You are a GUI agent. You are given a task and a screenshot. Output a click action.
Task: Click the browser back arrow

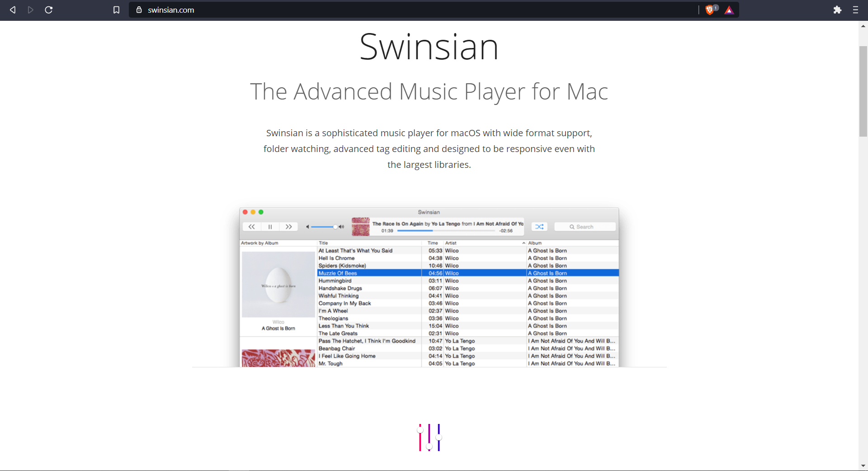[x=13, y=10]
